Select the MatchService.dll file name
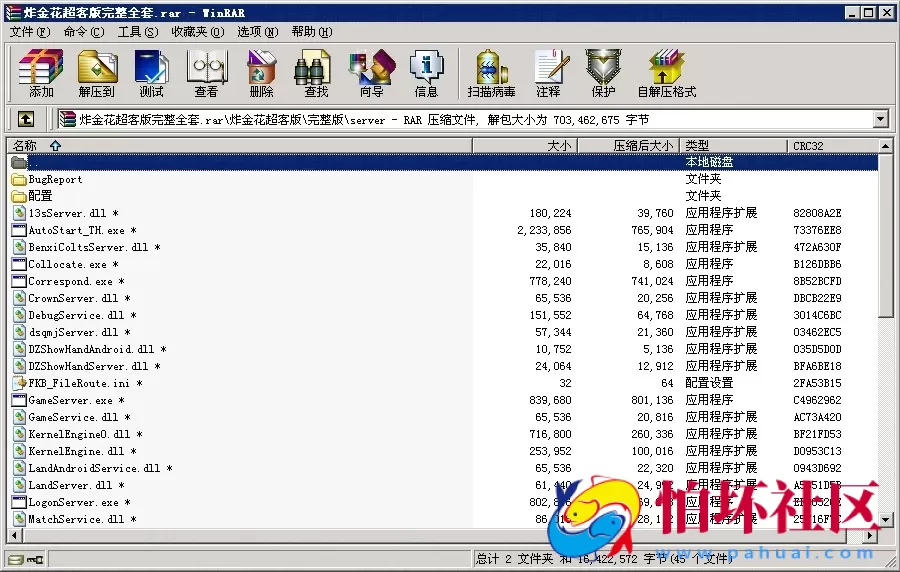900x572 pixels. 82,519
